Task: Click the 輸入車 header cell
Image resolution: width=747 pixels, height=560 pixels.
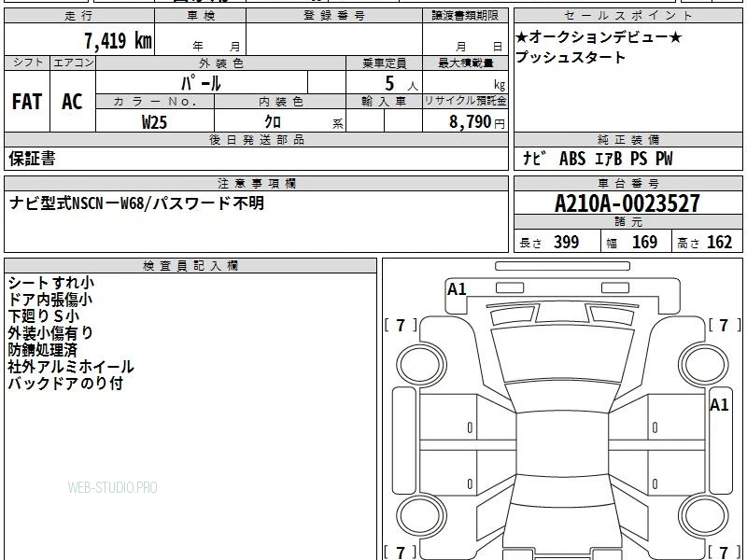Action: pos(385,102)
